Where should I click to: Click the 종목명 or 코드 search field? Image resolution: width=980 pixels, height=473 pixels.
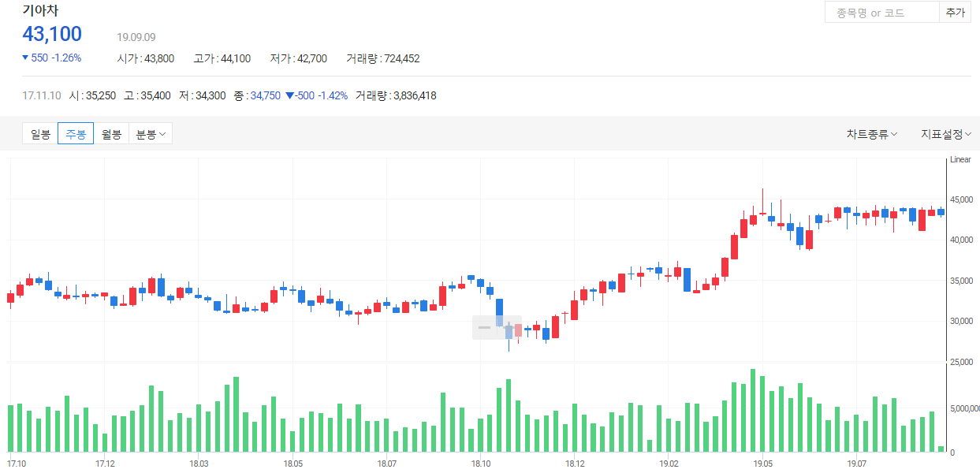pyautogui.click(x=881, y=13)
